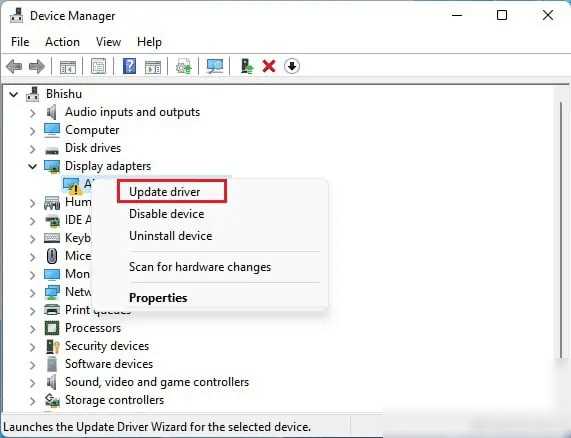
Task: Expand the Print queues chevron
Action: [32, 311]
